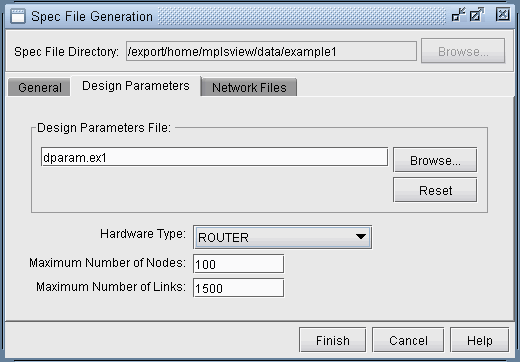Image resolution: width=520 pixels, height=362 pixels.
Task: Click the iconify window icon in title bar
Action: coord(459,15)
